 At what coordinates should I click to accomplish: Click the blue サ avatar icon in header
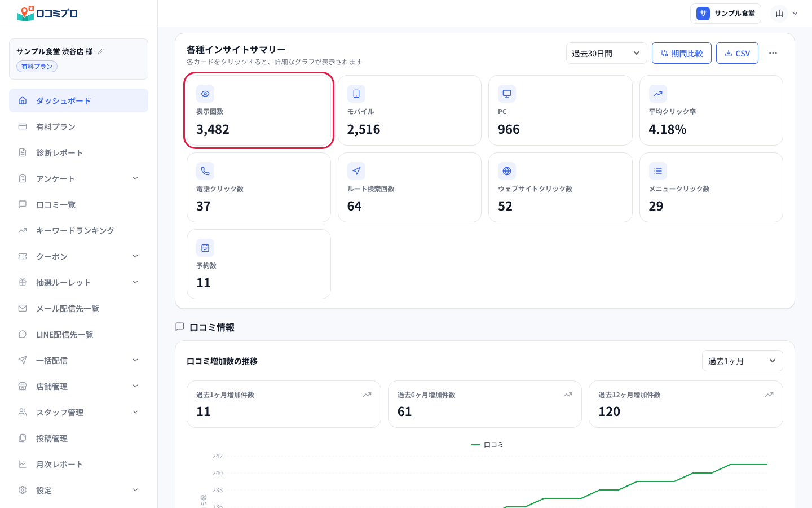pos(703,14)
